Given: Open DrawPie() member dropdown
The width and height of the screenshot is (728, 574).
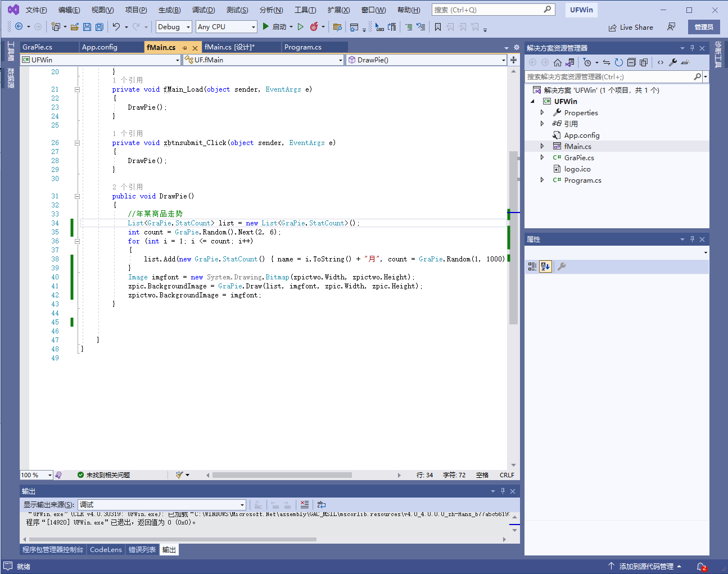Looking at the screenshot, I should tap(426, 60).
